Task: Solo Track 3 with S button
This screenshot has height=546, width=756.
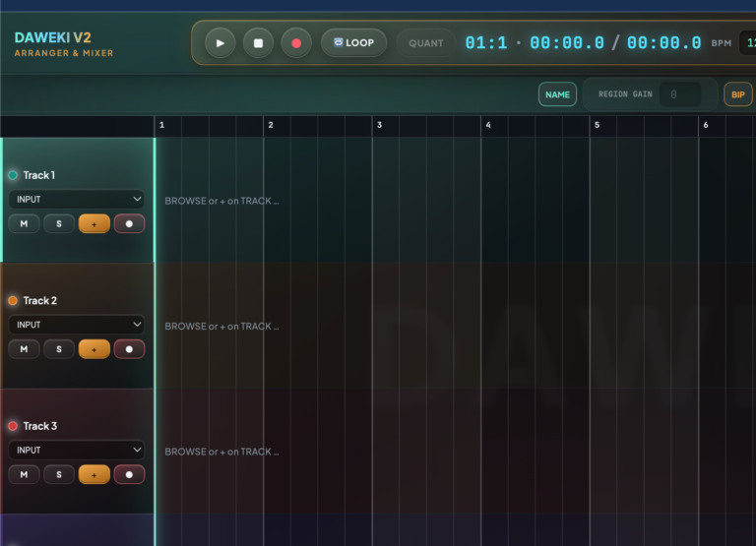Action: [x=59, y=474]
